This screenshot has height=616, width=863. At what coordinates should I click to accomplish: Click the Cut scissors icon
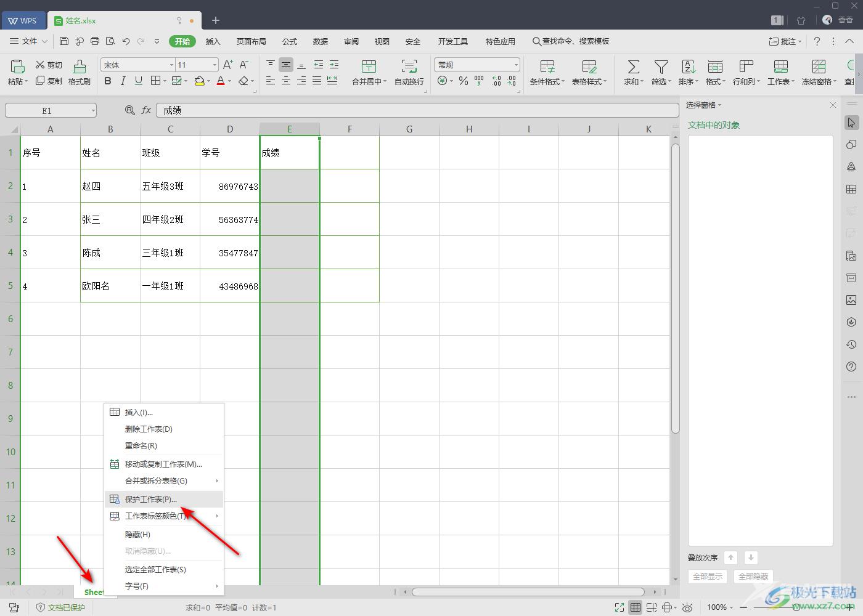tap(40, 65)
